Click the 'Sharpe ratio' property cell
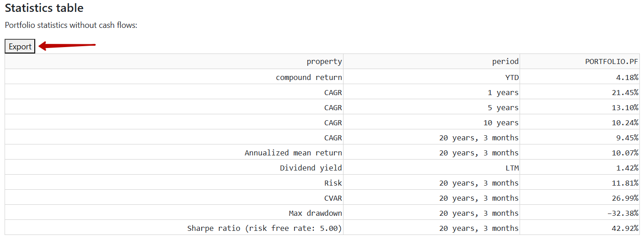644x240 pixels. click(x=174, y=228)
